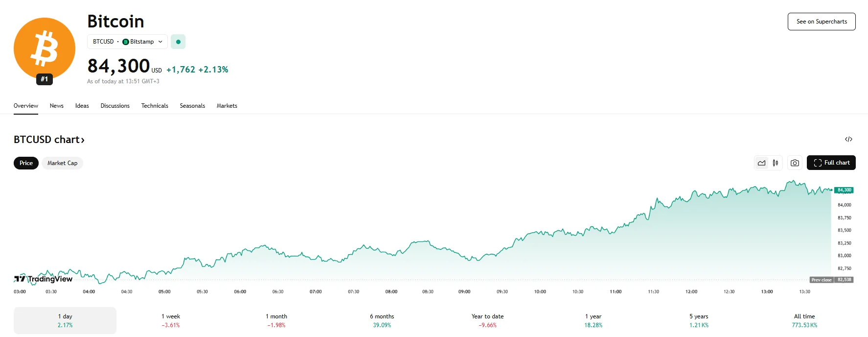
Task: Click the green market status dot
Action: click(x=178, y=42)
